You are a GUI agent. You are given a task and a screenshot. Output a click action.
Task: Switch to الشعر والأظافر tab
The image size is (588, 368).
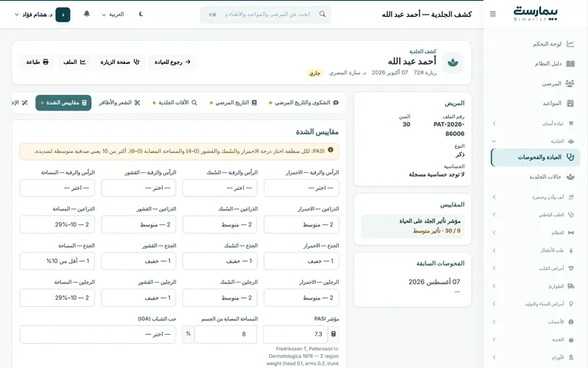point(119,102)
